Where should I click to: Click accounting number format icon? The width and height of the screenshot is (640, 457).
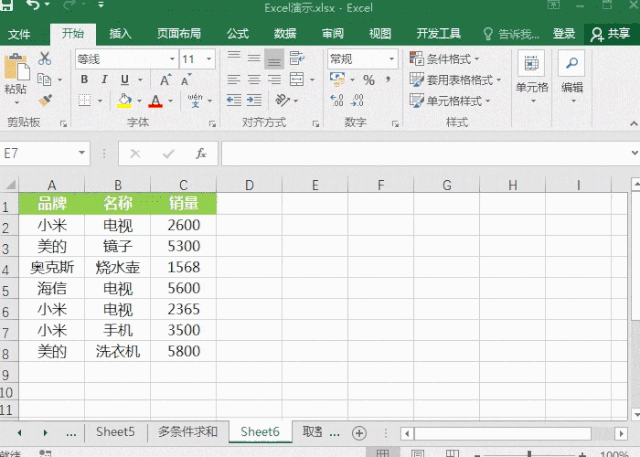[x=337, y=79]
